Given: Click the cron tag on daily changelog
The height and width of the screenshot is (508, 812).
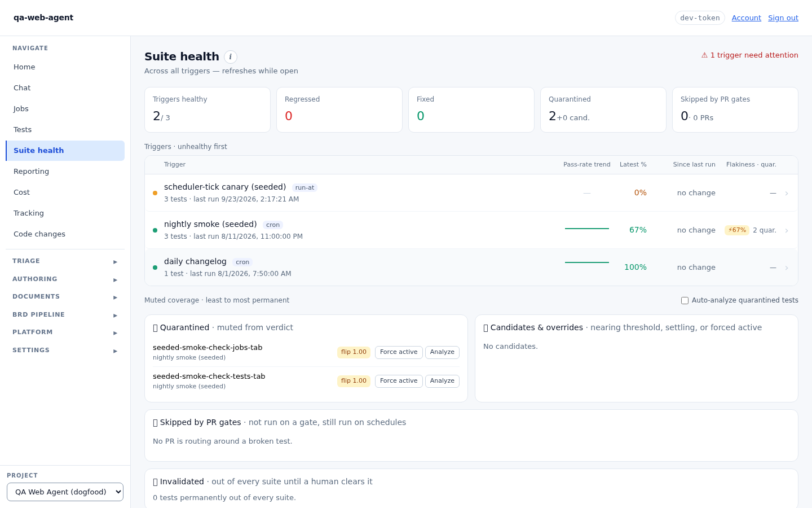Looking at the screenshot, I should click(242, 262).
